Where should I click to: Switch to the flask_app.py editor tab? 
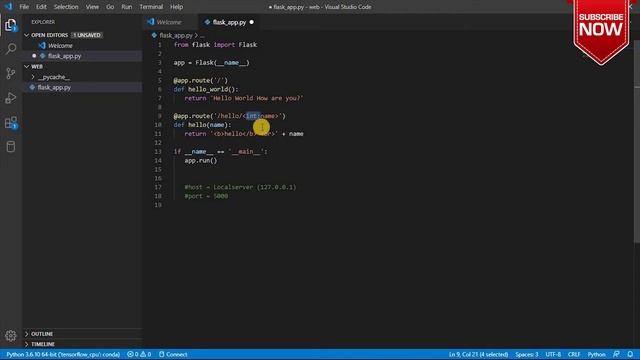click(229, 22)
